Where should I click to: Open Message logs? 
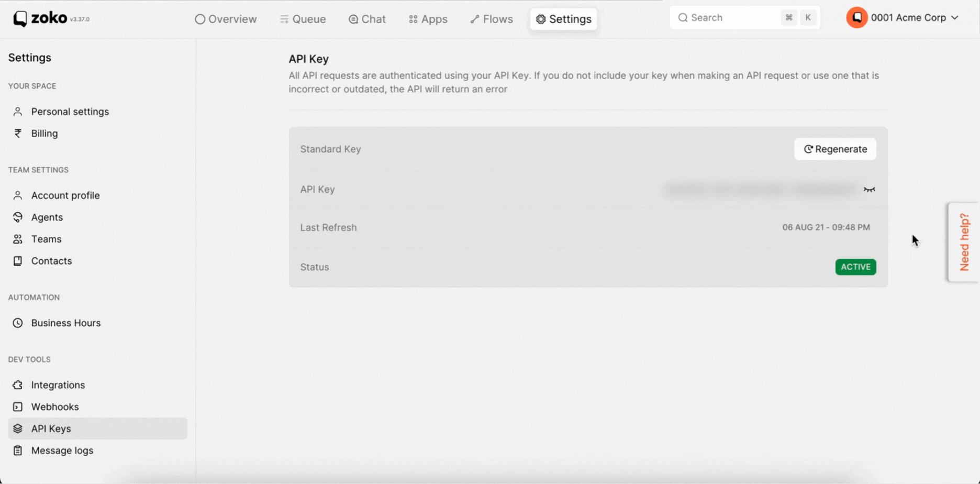(62, 451)
